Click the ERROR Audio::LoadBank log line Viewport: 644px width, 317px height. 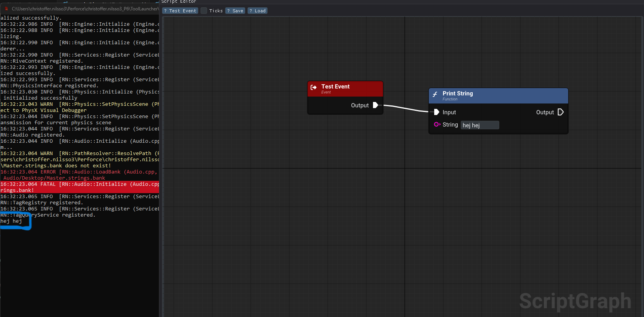click(79, 172)
